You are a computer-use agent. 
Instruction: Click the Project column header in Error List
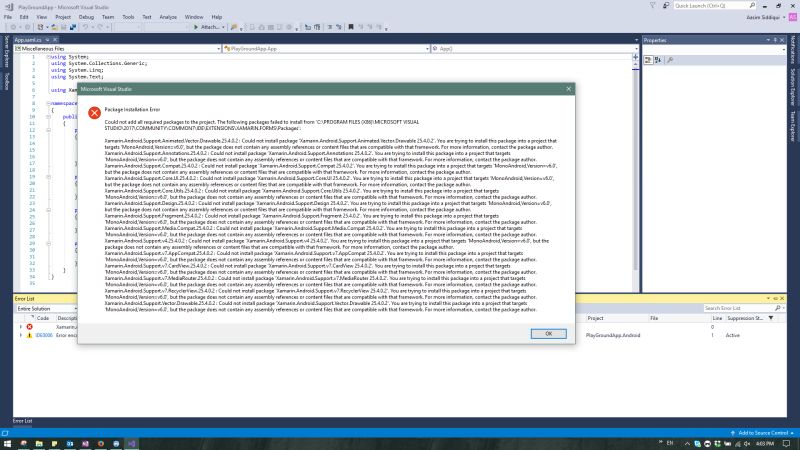[x=595, y=318]
